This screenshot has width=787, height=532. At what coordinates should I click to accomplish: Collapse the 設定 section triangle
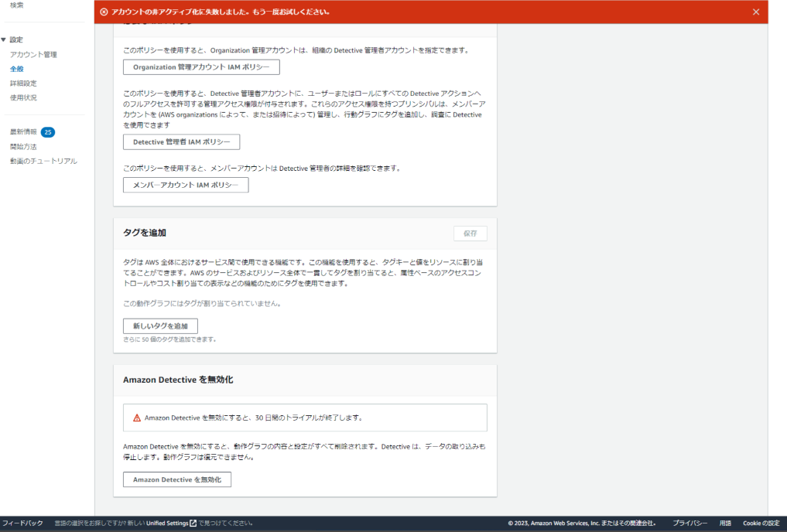coord(4,39)
